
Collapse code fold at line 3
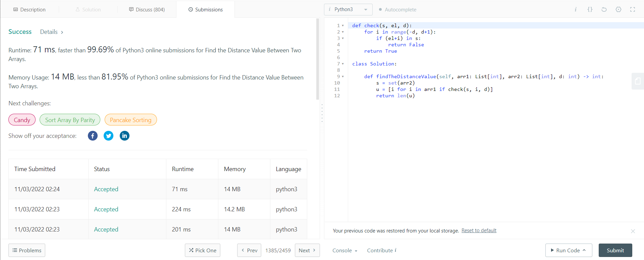pyautogui.click(x=343, y=38)
